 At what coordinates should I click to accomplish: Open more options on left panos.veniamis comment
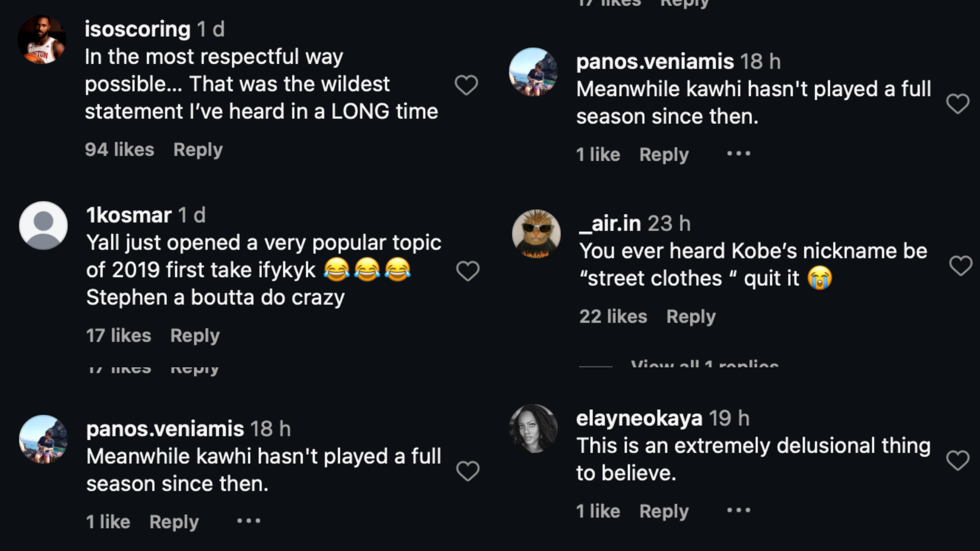249,521
